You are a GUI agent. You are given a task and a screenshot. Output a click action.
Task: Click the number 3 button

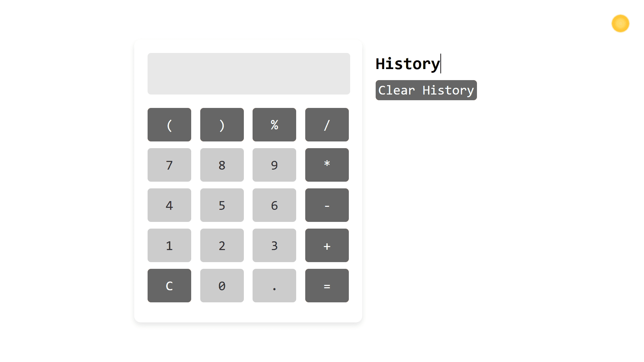click(x=274, y=245)
